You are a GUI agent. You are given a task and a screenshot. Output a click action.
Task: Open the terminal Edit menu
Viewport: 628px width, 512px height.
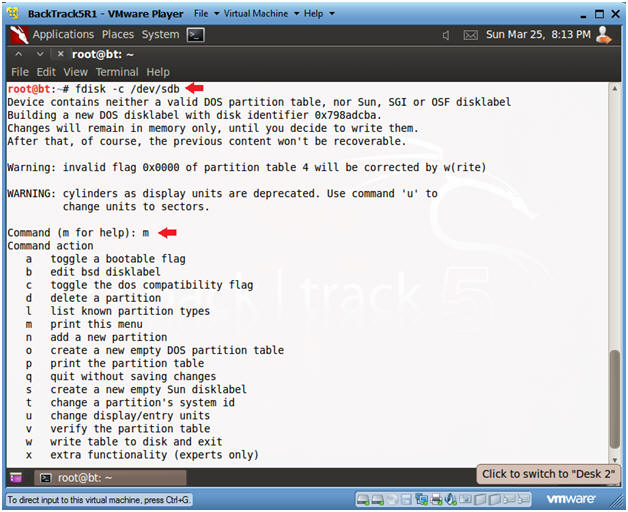click(x=46, y=72)
